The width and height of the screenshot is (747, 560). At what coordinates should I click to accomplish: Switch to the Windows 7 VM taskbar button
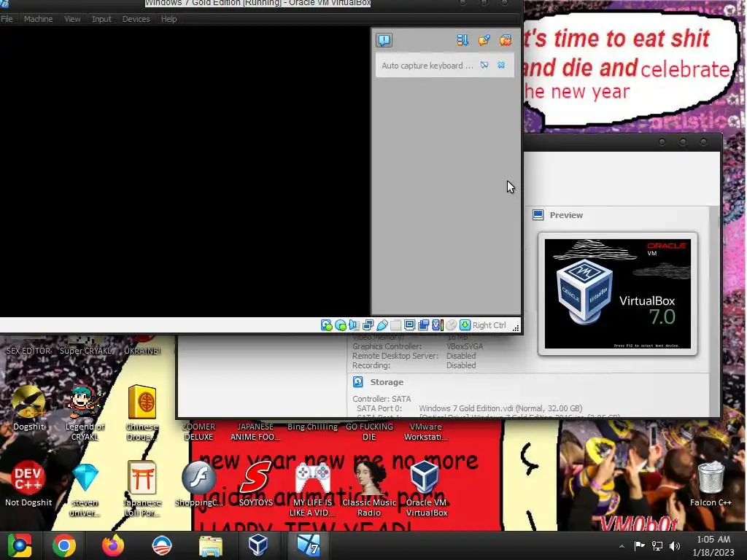(309, 545)
